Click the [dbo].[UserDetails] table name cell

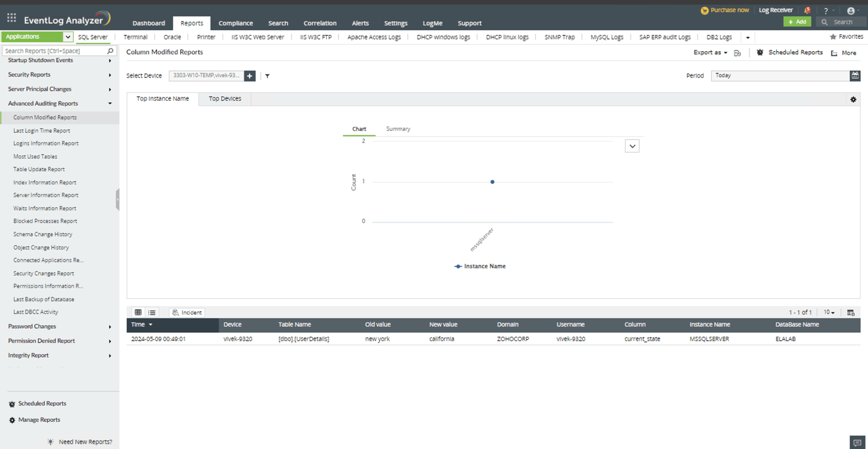click(x=304, y=339)
